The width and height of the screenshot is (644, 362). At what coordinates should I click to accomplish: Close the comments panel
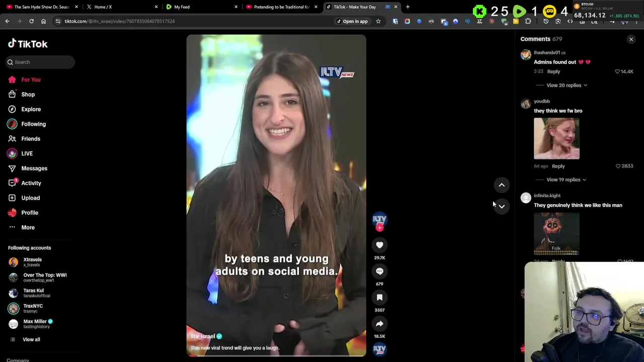631,39
